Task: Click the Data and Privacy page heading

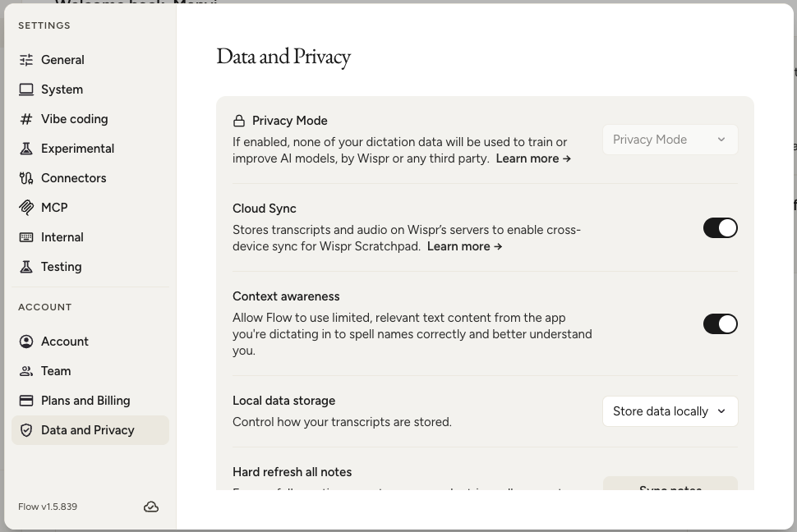Action: pyautogui.click(x=283, y=57)
